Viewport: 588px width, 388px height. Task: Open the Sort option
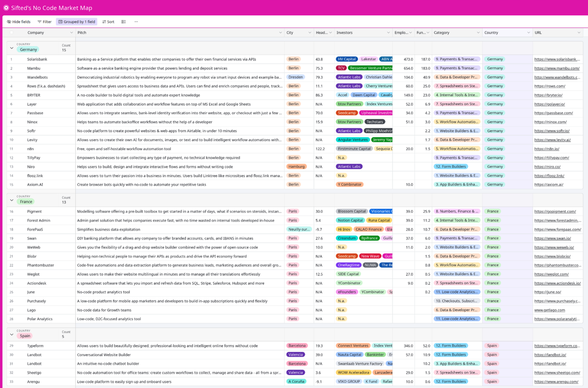pos(108,22)
